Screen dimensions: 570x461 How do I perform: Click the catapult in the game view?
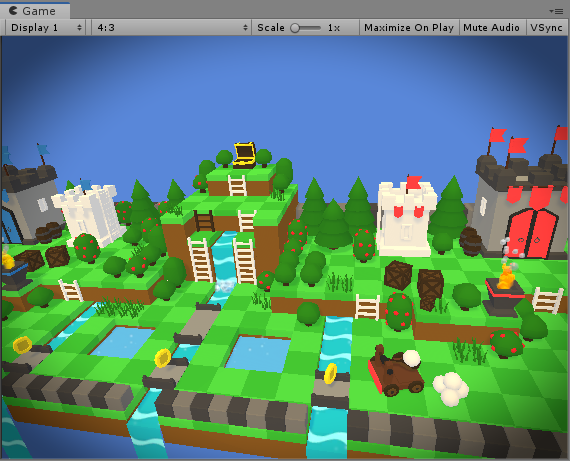[396, 370]
